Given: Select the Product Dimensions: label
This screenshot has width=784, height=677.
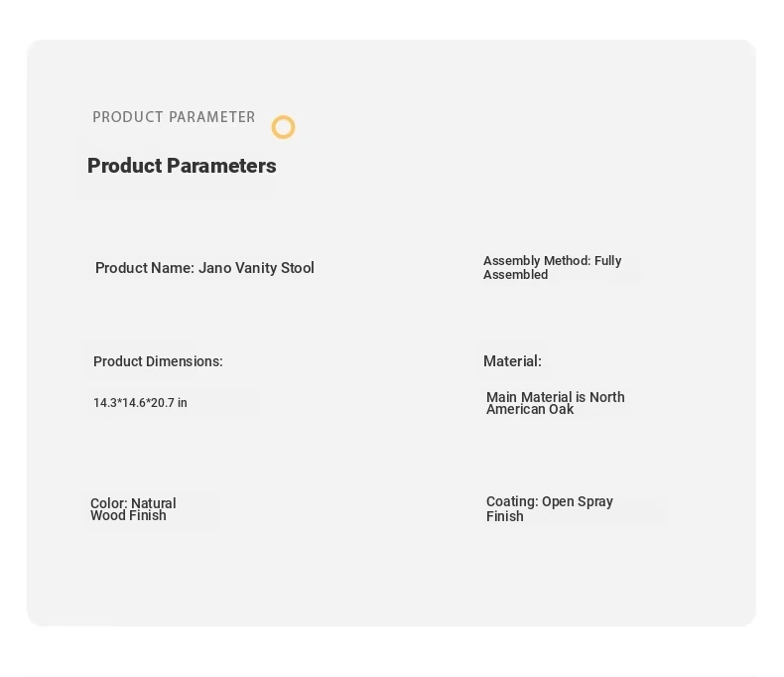Looking at the screenshot, I should pos(158,361).
